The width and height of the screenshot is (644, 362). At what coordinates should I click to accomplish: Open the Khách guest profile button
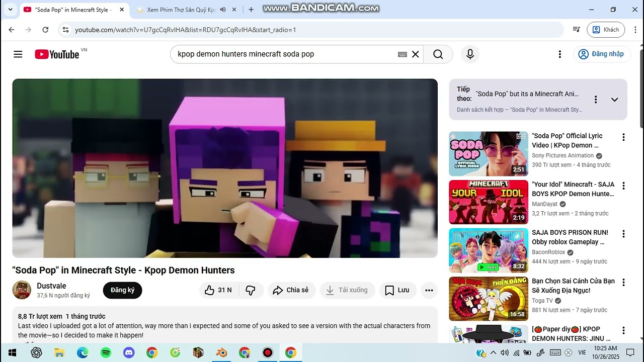(606, 30)
